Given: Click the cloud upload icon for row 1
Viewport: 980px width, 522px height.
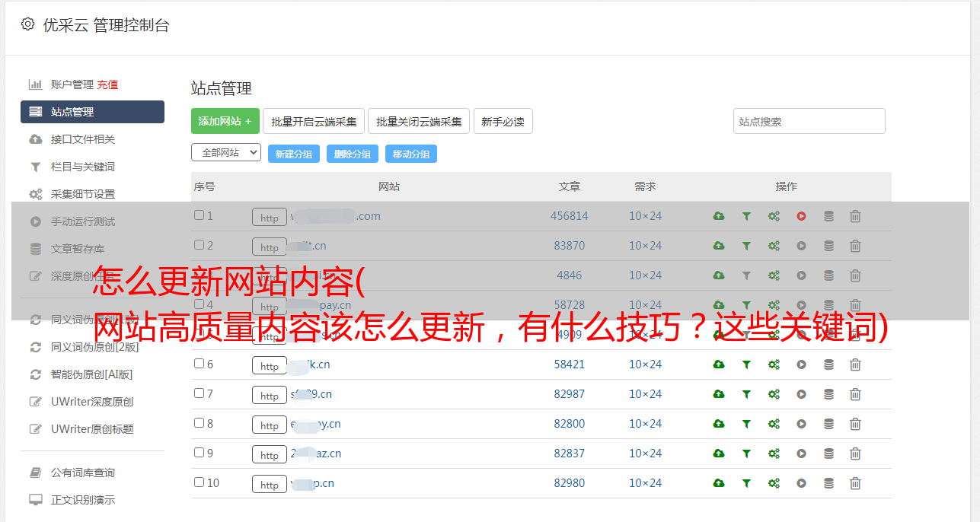Looking at the screenshot, I should click(719, 216).
